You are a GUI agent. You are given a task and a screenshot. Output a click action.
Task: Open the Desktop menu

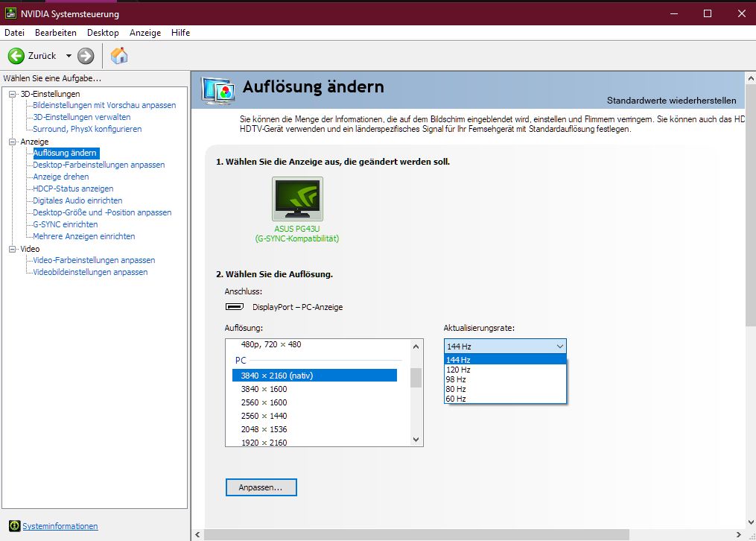point(103,32)
